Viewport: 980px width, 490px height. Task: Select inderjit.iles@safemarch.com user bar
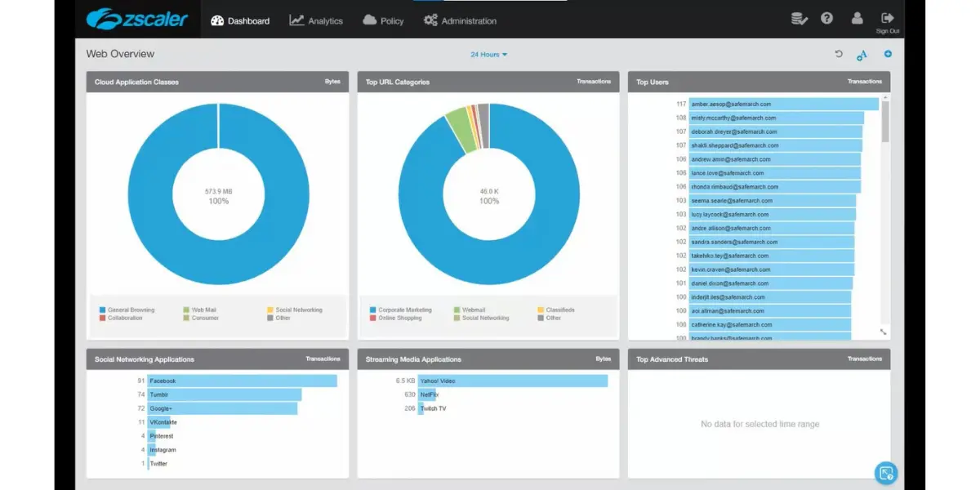[x=770, y=297]
